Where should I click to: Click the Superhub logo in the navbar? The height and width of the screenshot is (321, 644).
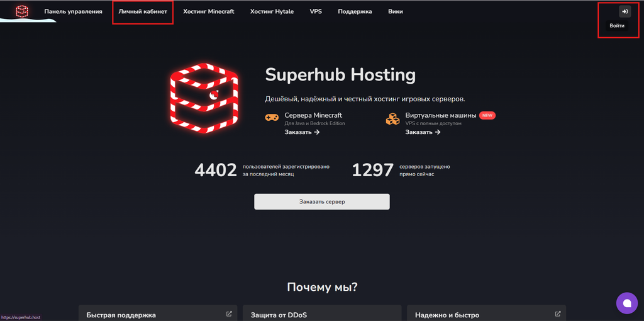[x=22, y=11]
